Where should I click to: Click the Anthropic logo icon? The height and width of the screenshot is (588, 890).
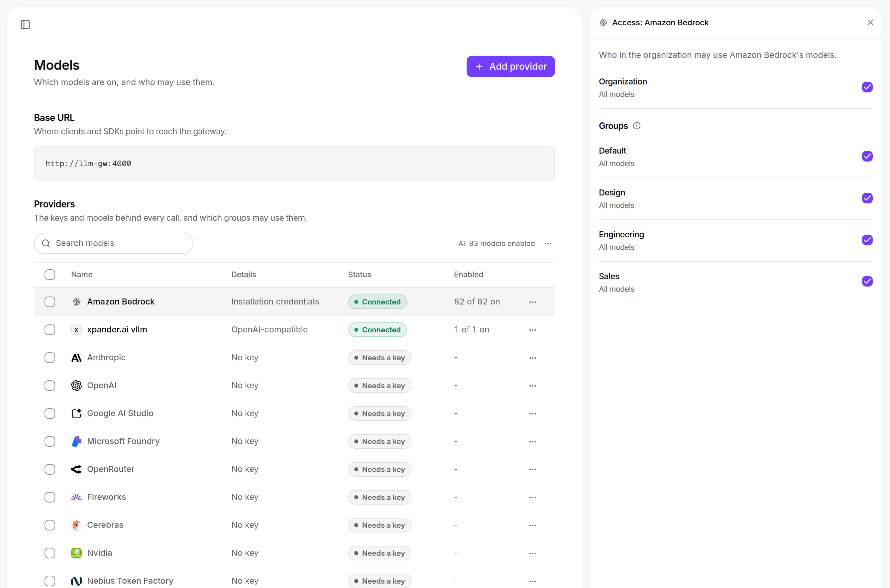point(76,358)
